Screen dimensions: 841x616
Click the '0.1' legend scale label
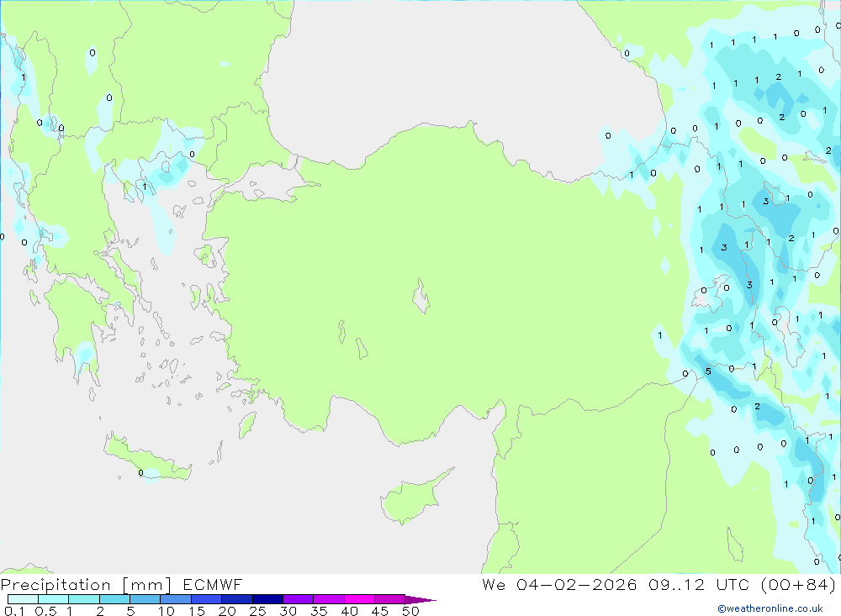pyautogui.click(x=14, y=611)
